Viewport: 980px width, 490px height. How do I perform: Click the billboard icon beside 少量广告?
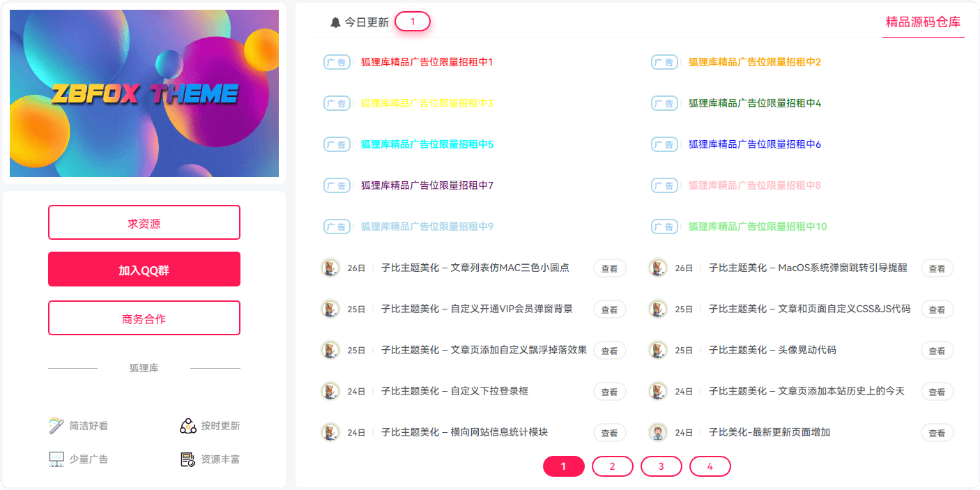56,459
